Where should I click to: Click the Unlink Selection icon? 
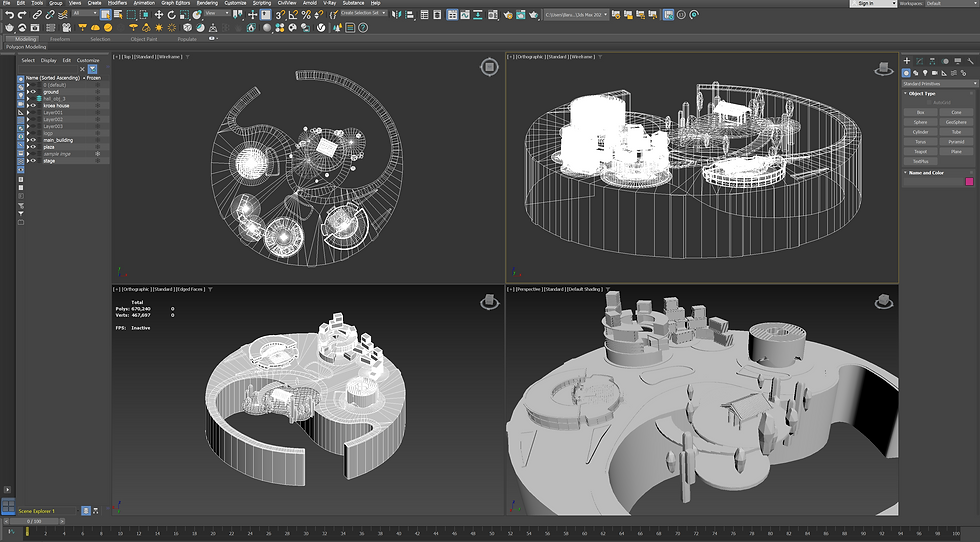(50, 14)
